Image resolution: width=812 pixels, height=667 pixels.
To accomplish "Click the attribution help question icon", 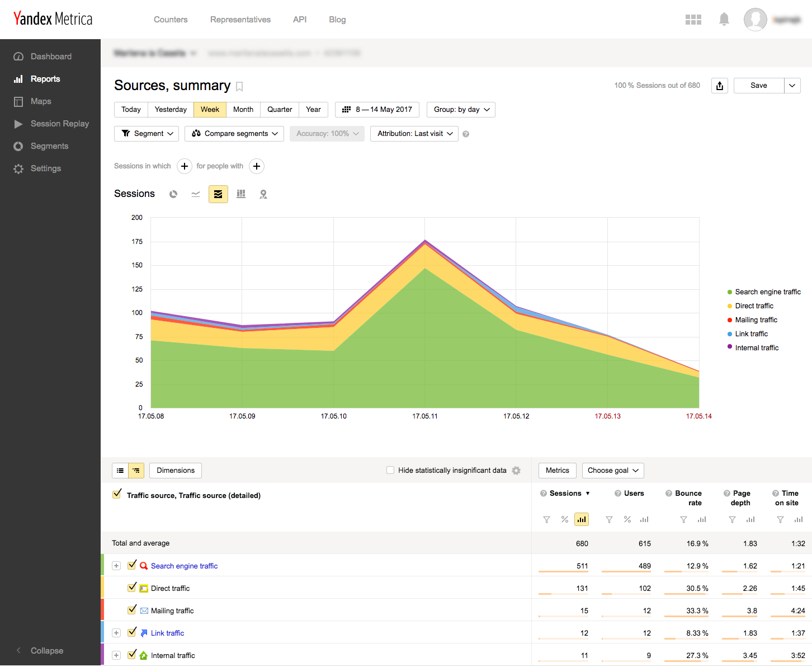I will tap(466, 134).
